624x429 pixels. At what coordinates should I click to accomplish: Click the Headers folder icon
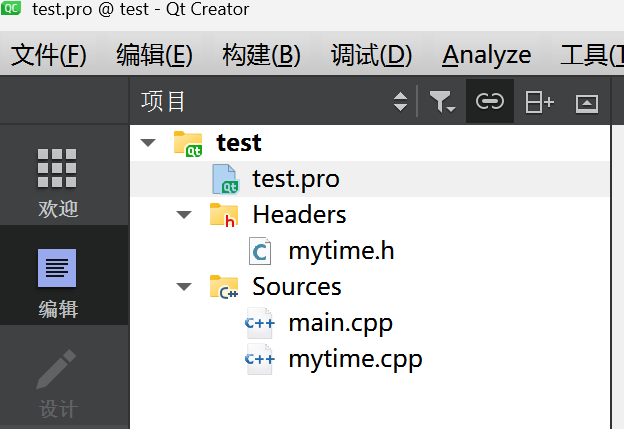tap(224, 215)
